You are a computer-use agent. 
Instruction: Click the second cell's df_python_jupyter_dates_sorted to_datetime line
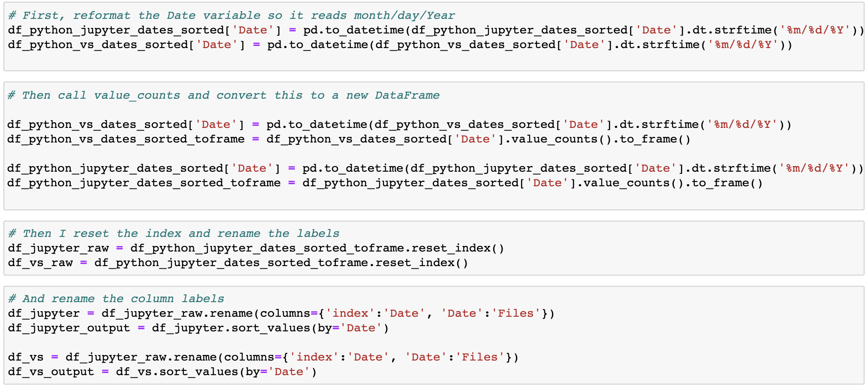click(435, 168)
